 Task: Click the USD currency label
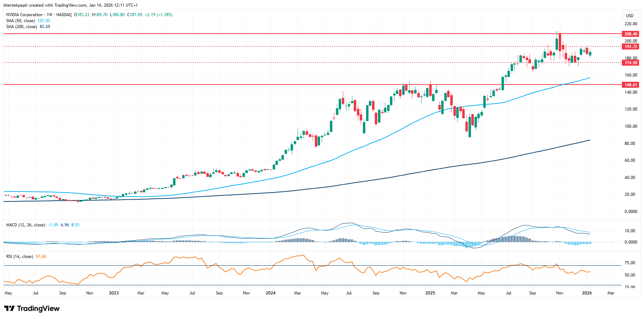pyautogui.click(x=630, y=15)
